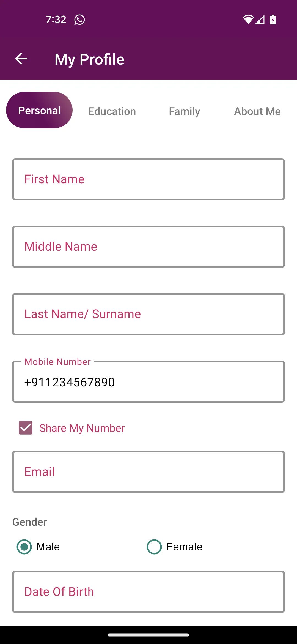Toggle the Share My Number checkbox
297x644 pixels.
click(26, 428)
